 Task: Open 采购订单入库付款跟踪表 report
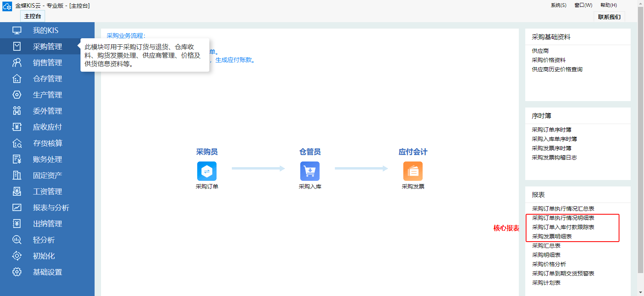click(563, 227)
